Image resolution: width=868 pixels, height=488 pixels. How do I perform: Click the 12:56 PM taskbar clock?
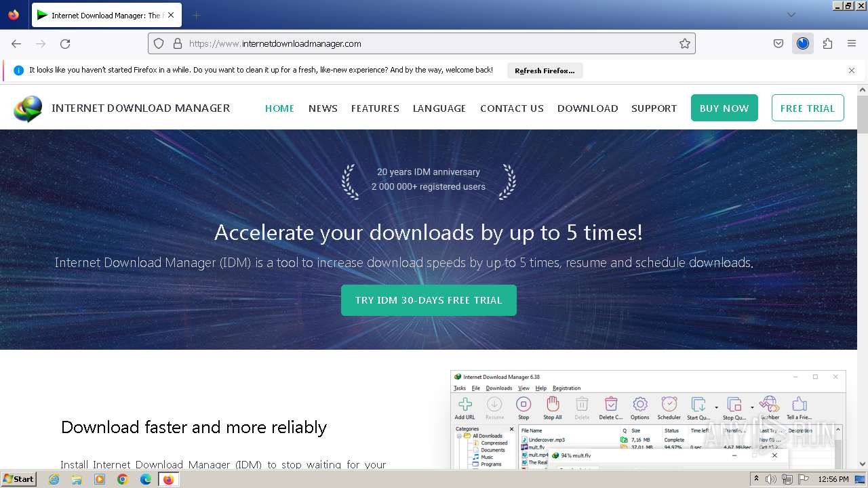coord(833,479)
